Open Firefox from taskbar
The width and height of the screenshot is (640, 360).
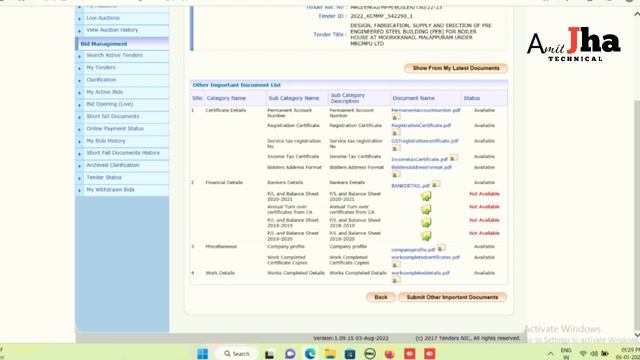click(390, 353)
